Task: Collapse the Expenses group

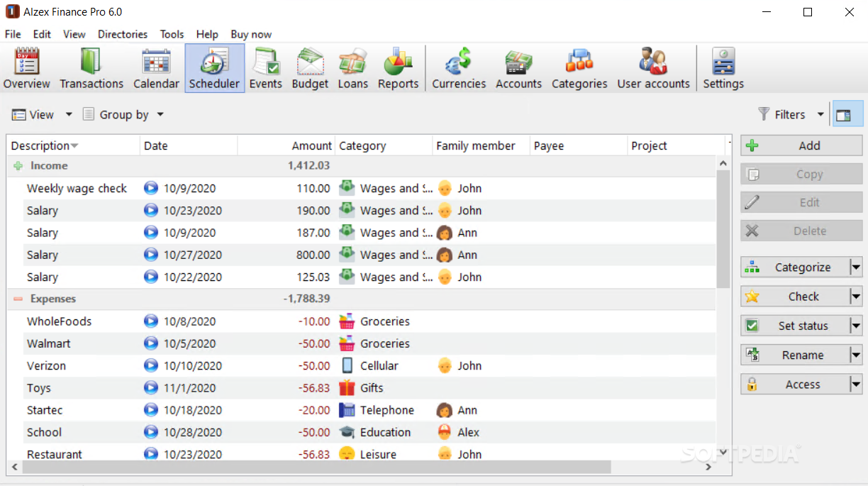Action: (18, 299)
